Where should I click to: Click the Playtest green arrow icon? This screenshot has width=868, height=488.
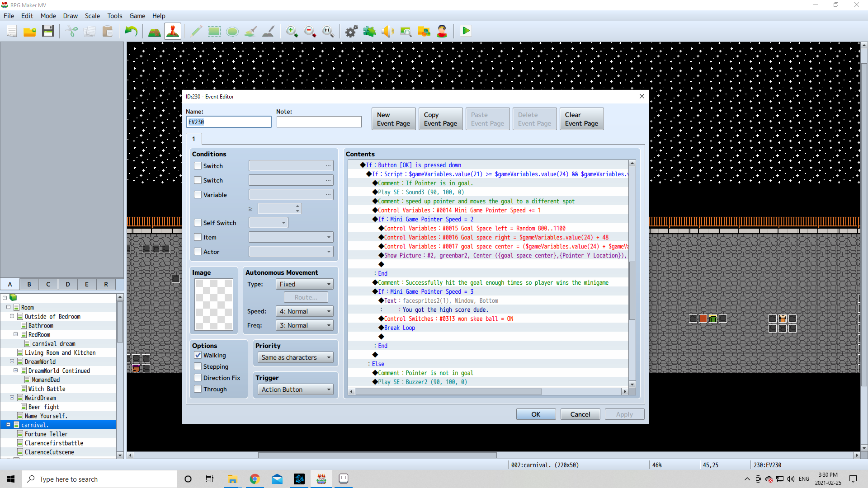coord(466,31)
